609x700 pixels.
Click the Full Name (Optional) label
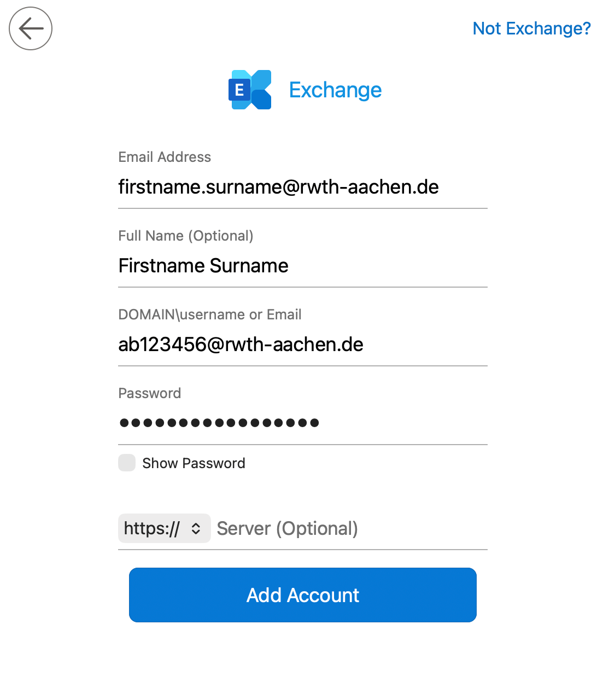point(186,236)
